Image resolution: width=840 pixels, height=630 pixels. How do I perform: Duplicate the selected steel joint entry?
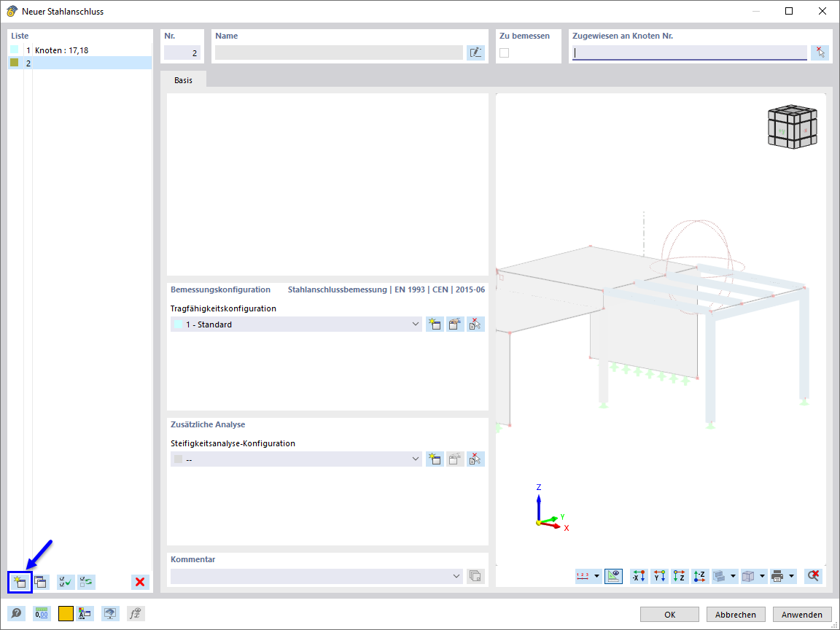pyautogui.click(x=41, y=582)
